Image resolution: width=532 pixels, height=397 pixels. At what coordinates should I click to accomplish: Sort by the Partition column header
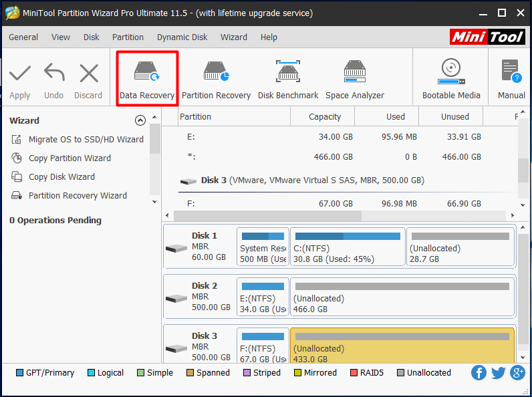click(234, 116)
